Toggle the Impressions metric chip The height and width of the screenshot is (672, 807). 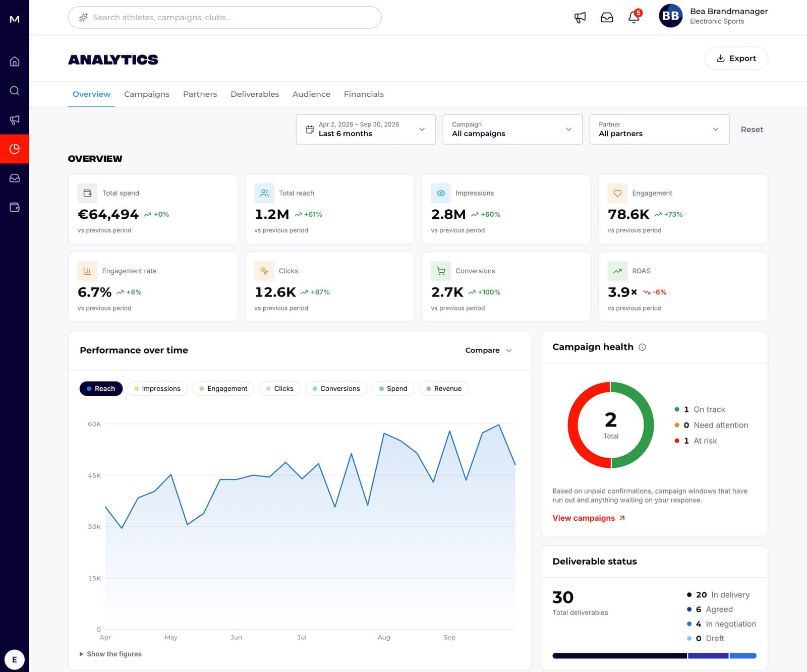pyautogui.click(x=157, y=389)
